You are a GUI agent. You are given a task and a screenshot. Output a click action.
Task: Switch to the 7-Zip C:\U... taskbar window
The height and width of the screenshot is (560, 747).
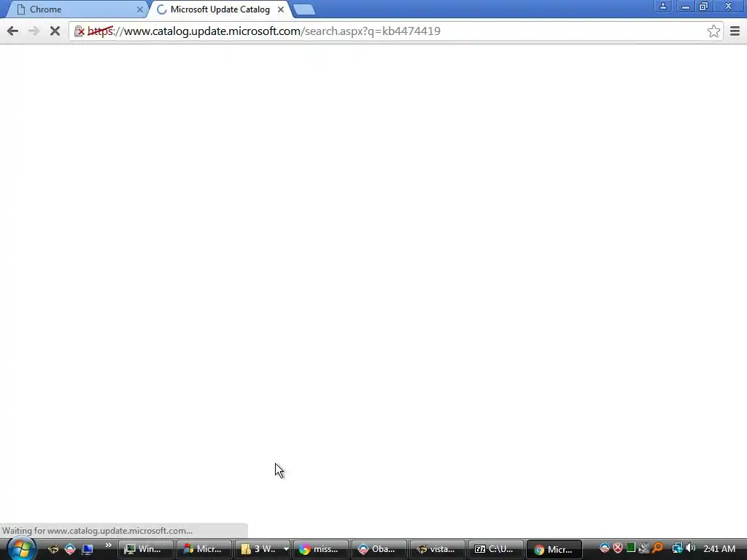[496, 549]
